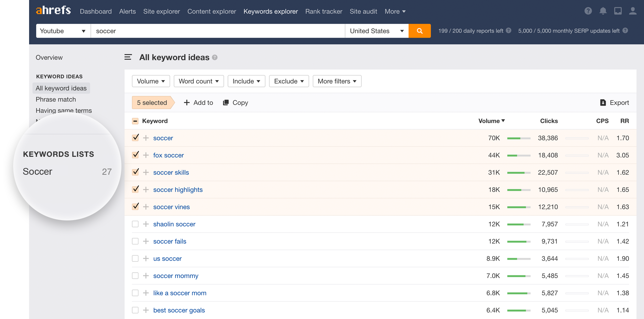Image resolution: width=644 pixels, height=319 pixels.
Task: Open the Youtube search engine dropdown
Action: click(63, 31)
